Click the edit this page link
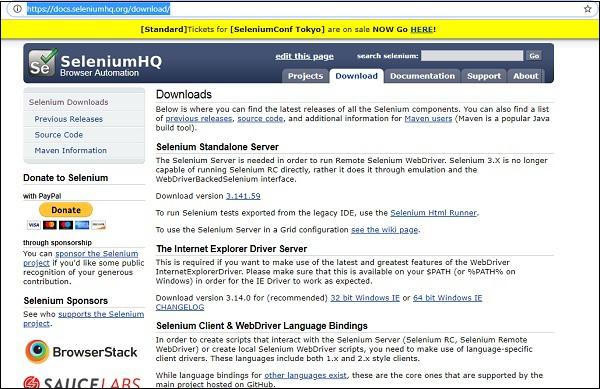The width and height of the screenshot is (600, 389). click(x=304, y=56)
